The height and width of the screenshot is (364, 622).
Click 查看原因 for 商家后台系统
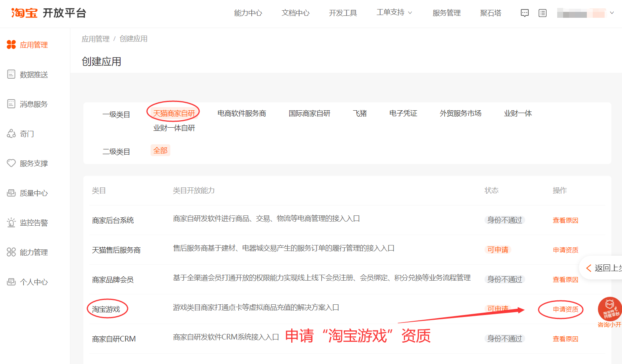(x=565, y=221)
